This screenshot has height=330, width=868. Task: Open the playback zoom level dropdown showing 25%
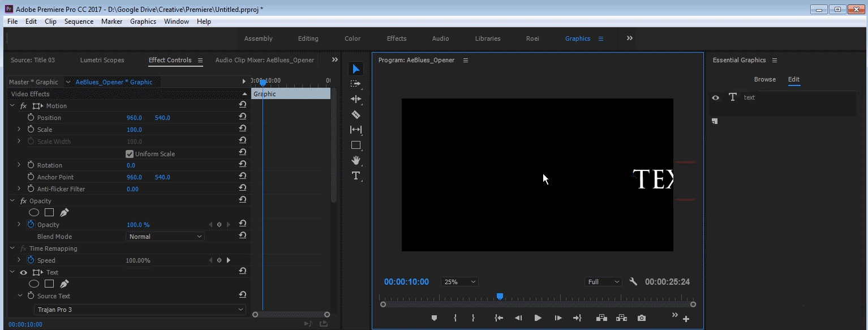pos(459,281)
